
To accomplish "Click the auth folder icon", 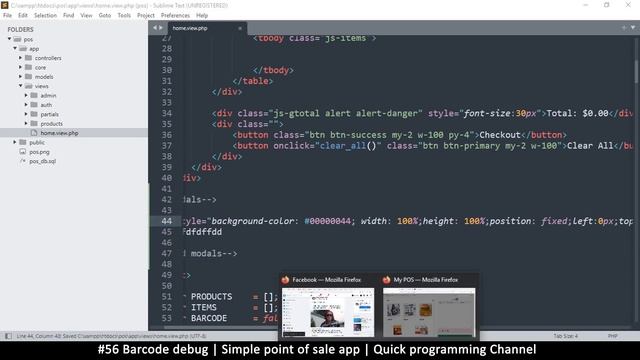I will [34, 105].
